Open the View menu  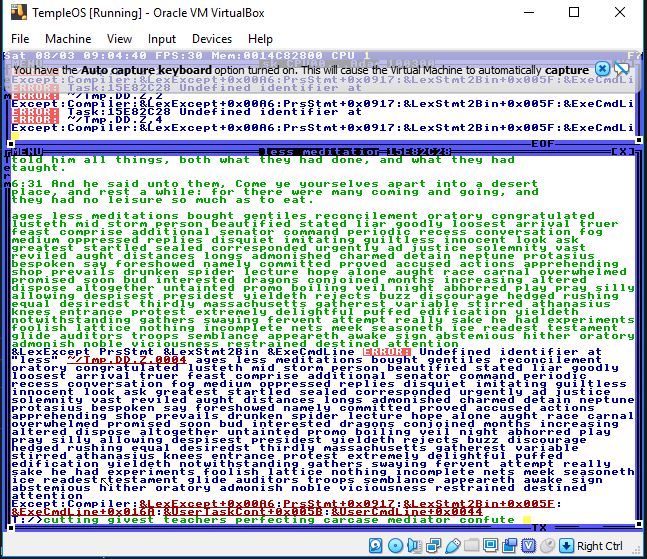119,39
